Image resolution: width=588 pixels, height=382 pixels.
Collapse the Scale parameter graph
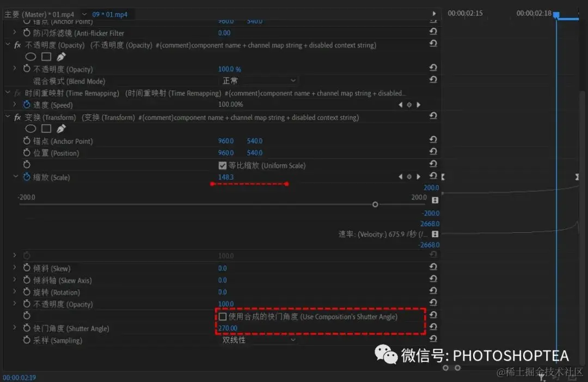click(15, 176)
